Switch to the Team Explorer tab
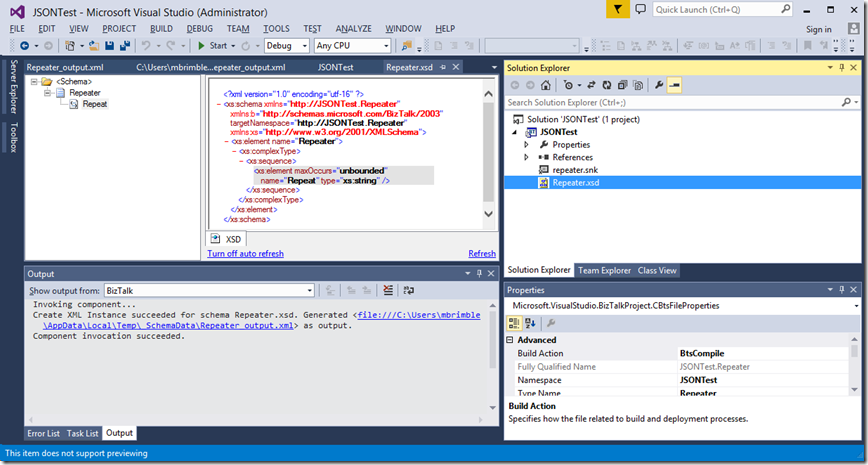This screenshot has height=465, width=868. click(x=604, y=270)
